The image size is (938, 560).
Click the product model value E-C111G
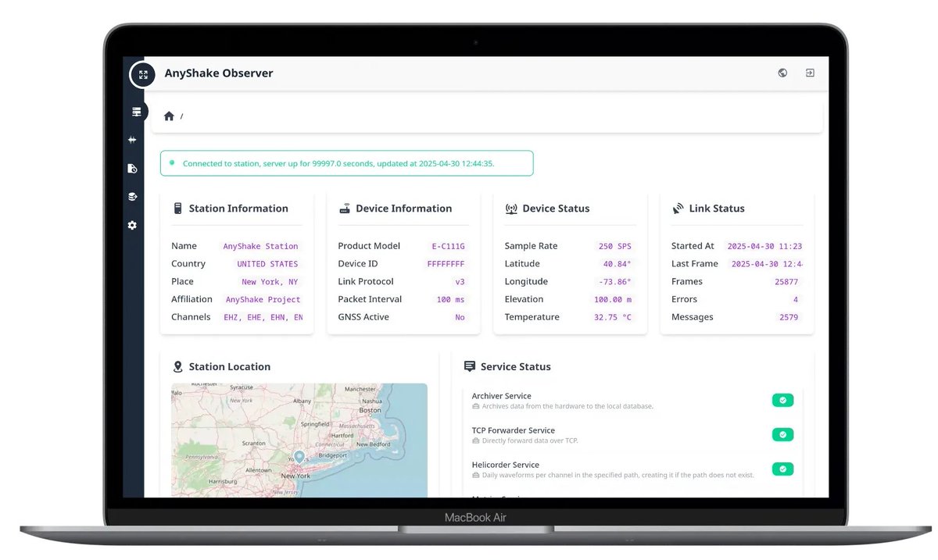pos(448,246)
